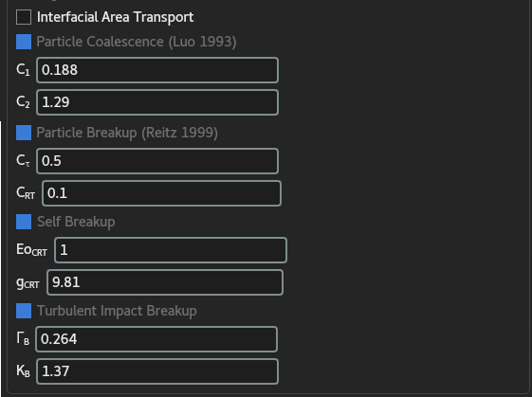The width and height of the screenshot is (532, 397).
Task: Toggle Particle Coalescence (Luo 1993) checkbox
Action: (24, 42)
